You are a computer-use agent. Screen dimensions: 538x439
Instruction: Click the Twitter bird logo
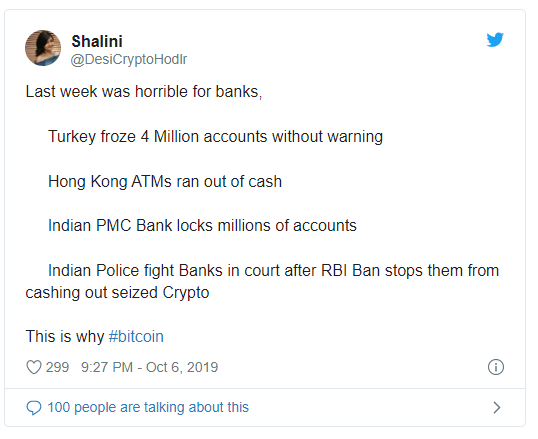pyautogui.click(x=495, y=40)
